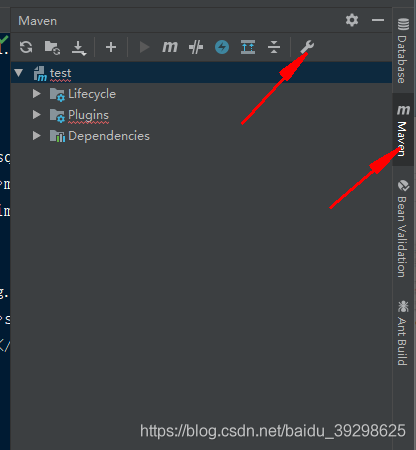This screenshot has height=450, width=416.
Task: Run Maven build play button
Action: point(144,47)
